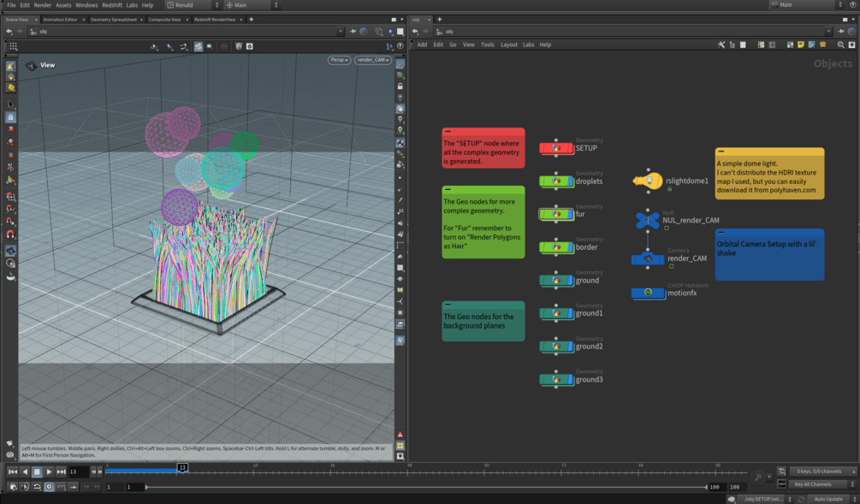Screen dimensions: 860x504
Task: Open the find node magnifier icon
Action: point(841,45)
